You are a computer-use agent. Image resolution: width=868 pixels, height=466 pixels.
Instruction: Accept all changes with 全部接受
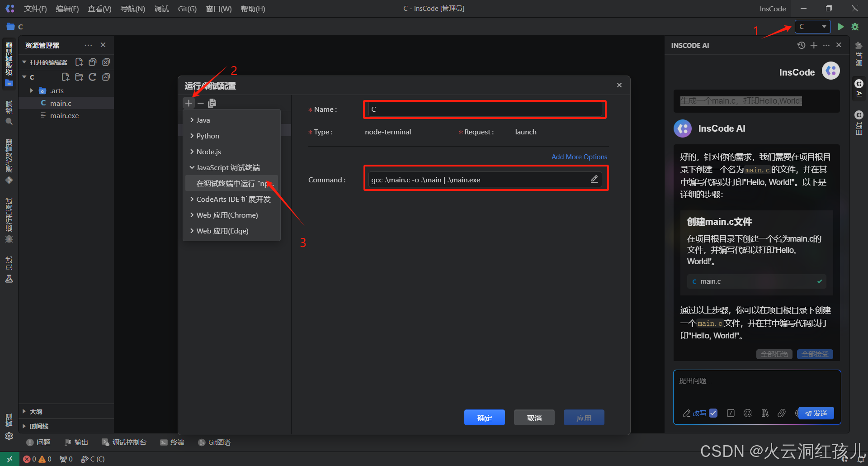(x=815, y=354)
